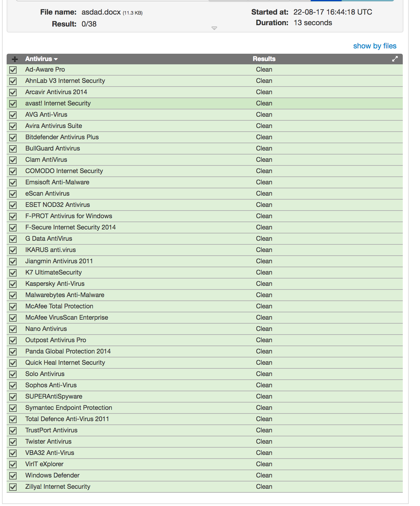Click the expand arrows icon in Results header
420x506 pixels.
coord(395,59)
